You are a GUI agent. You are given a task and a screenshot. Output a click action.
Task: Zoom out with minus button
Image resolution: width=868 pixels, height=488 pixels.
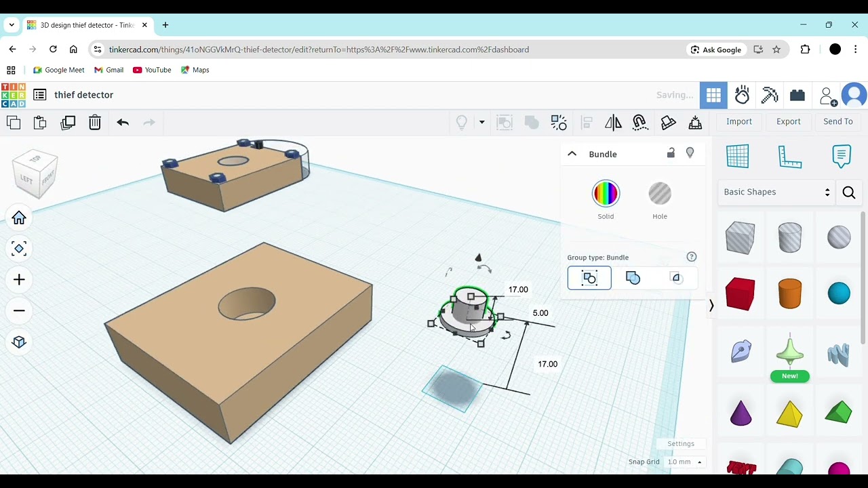19,311
